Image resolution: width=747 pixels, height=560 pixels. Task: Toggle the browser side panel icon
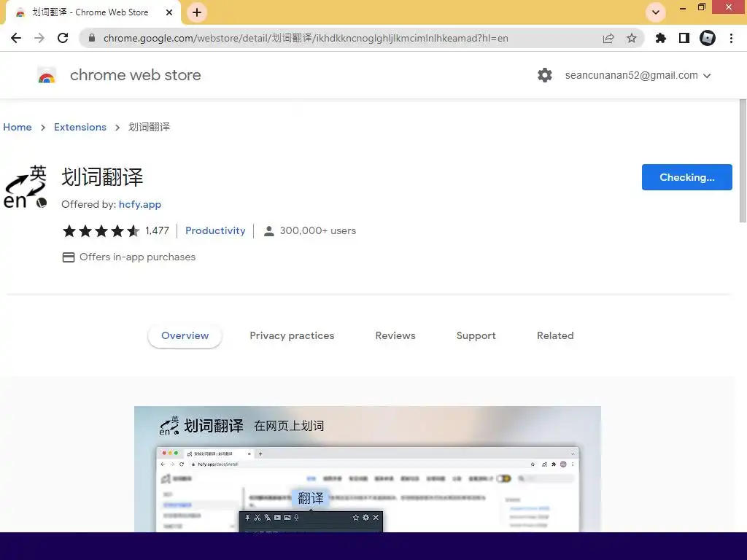[684, 38]
